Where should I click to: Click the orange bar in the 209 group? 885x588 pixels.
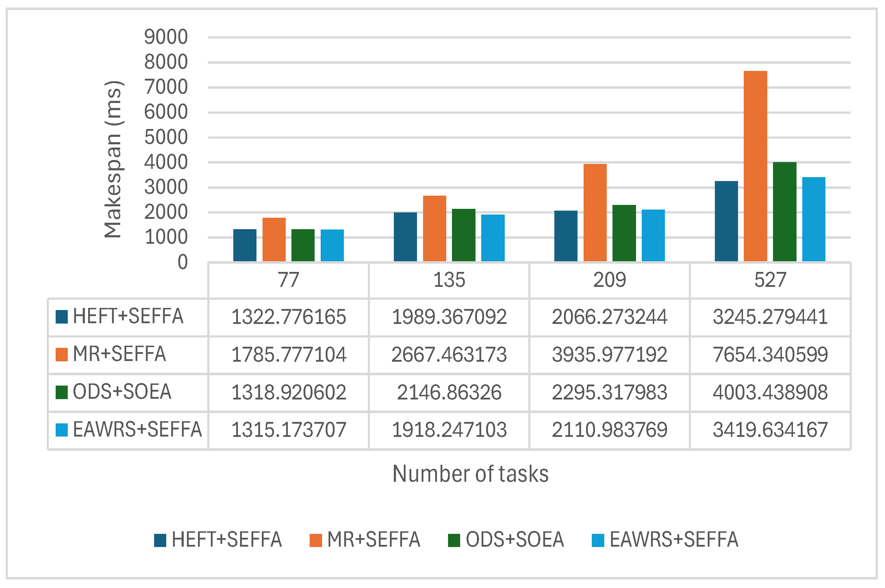pyautogui.click(x=595, y=212)
